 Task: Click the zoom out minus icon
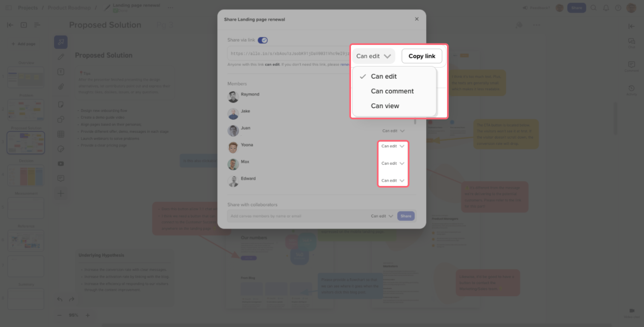[x=60, y=315]
